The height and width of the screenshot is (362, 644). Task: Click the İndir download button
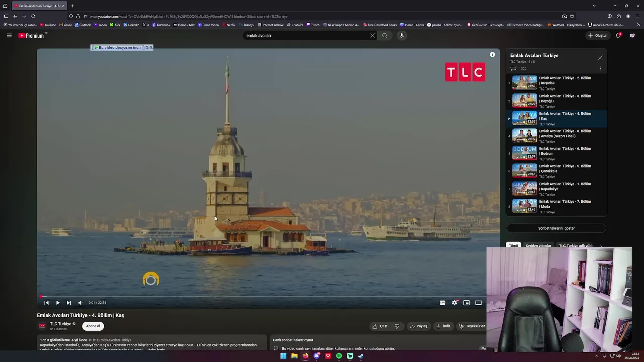443,326
